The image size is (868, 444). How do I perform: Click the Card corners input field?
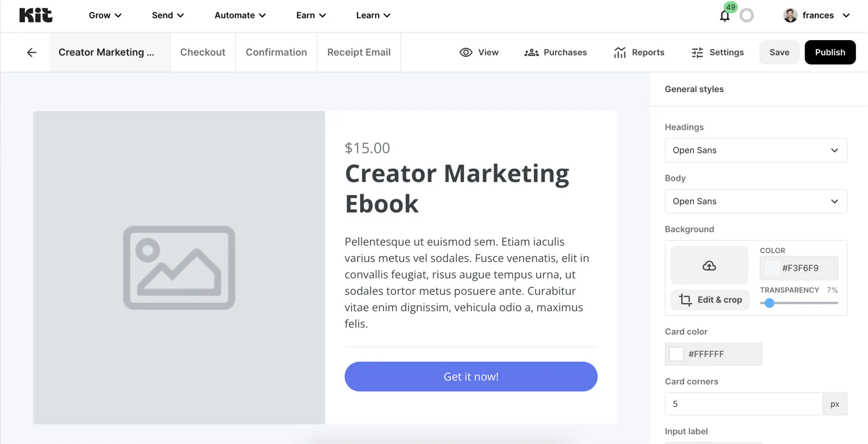[743, 404]
